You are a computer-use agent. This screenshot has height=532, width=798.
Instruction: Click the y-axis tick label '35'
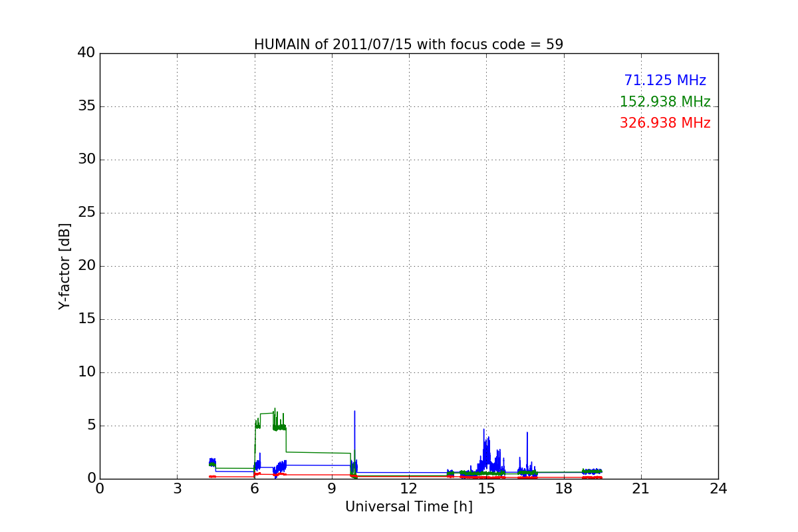(x=86, y=106)
